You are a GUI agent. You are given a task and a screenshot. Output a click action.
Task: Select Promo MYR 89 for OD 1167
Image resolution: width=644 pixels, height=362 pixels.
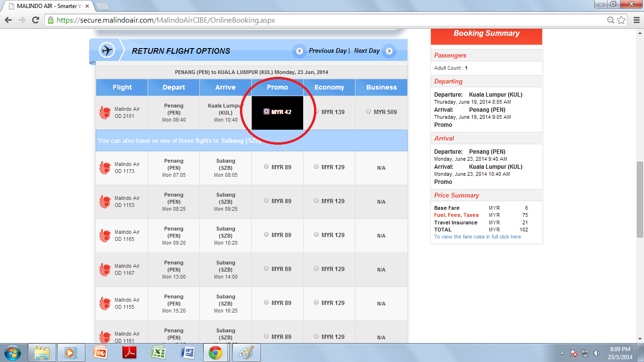pos(266,268)
